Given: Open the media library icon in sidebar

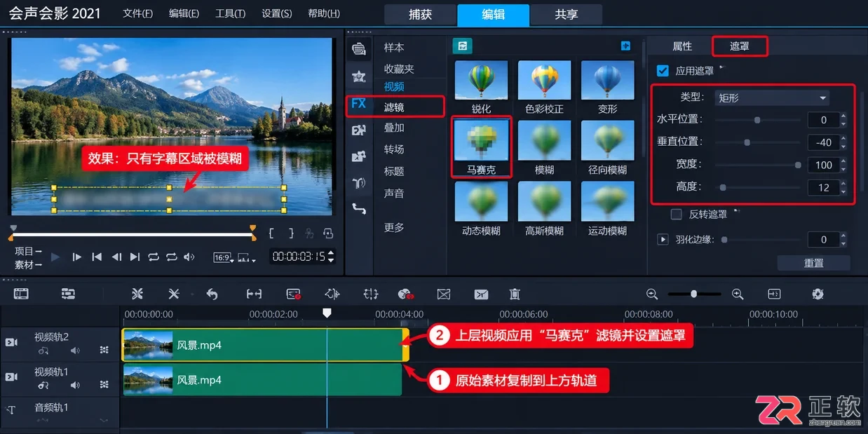Looking at the screenshot, I should coord(359,48).
